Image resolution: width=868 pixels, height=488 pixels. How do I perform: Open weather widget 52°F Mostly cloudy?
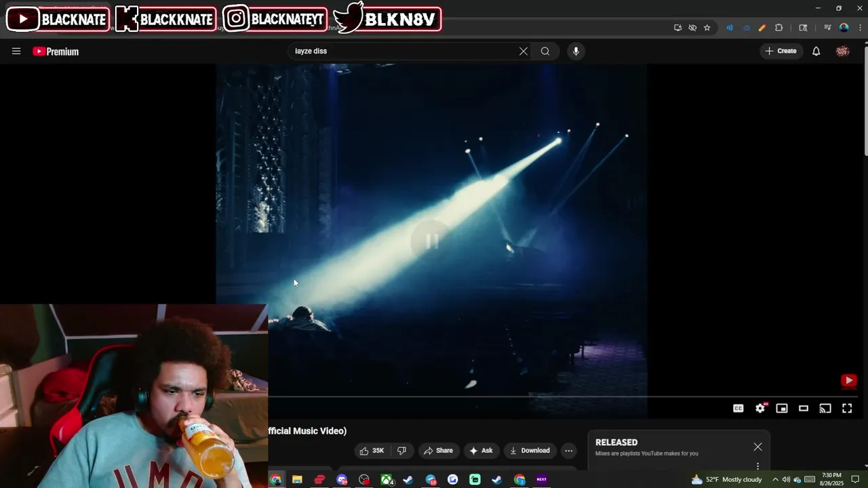coord(726,480)
